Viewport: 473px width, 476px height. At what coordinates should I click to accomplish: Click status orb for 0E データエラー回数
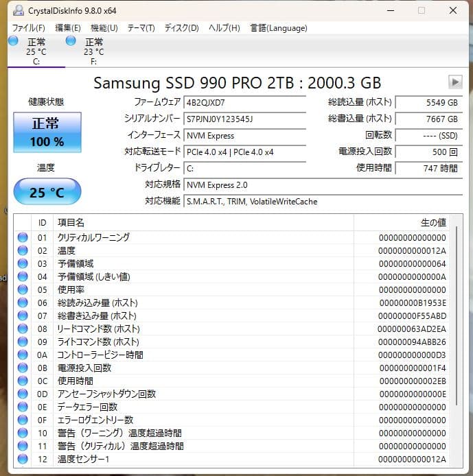click(23, 407)
